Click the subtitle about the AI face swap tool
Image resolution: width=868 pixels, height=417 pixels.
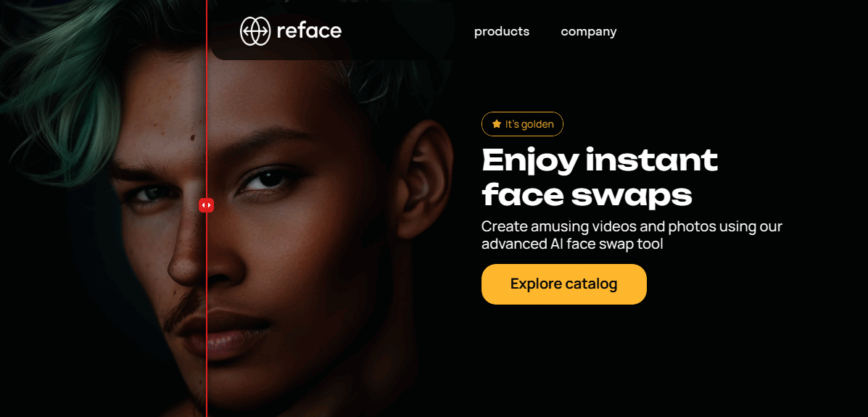pyautogui.click(x=632, y=235)
